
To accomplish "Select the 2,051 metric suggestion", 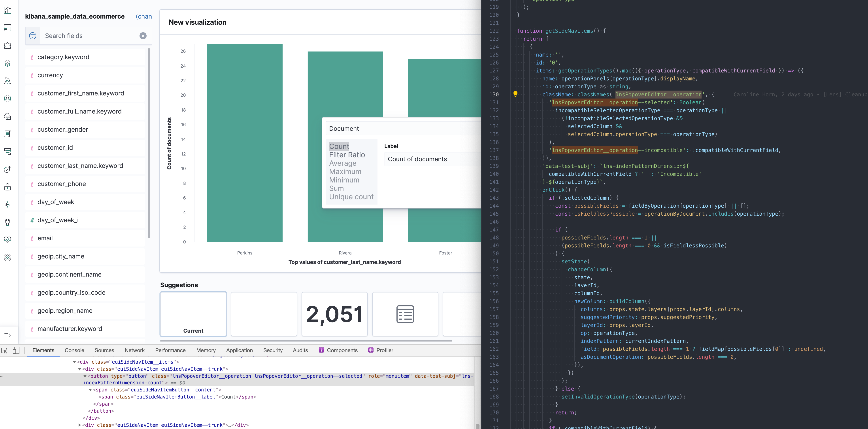I will tap(335, 314).
